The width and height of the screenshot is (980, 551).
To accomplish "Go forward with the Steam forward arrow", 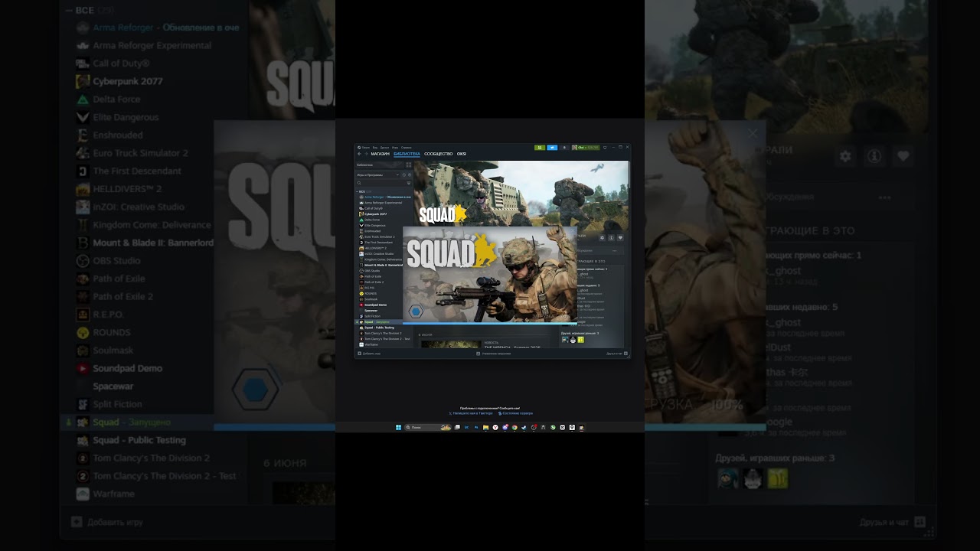I will [x=366, y=154].
